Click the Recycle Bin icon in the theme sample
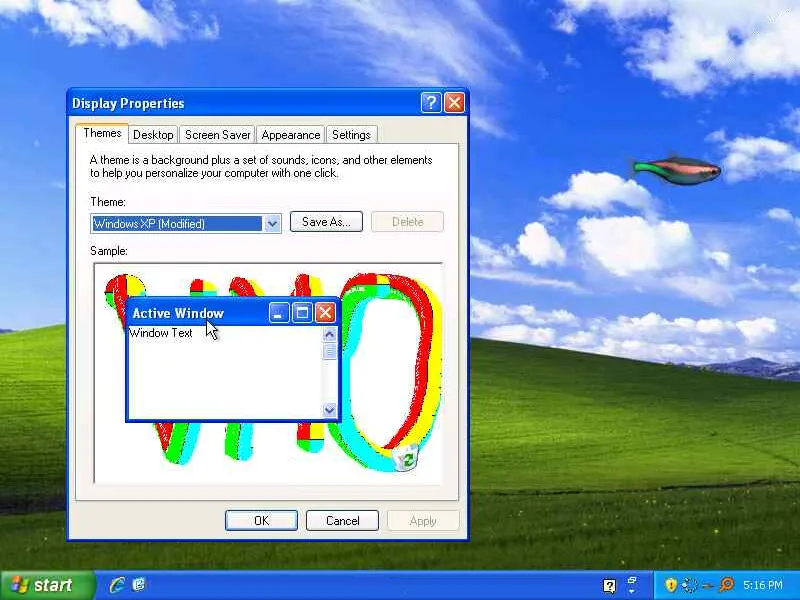The height and width of the screenshot is (600, 800). click(x=407, y=457)
